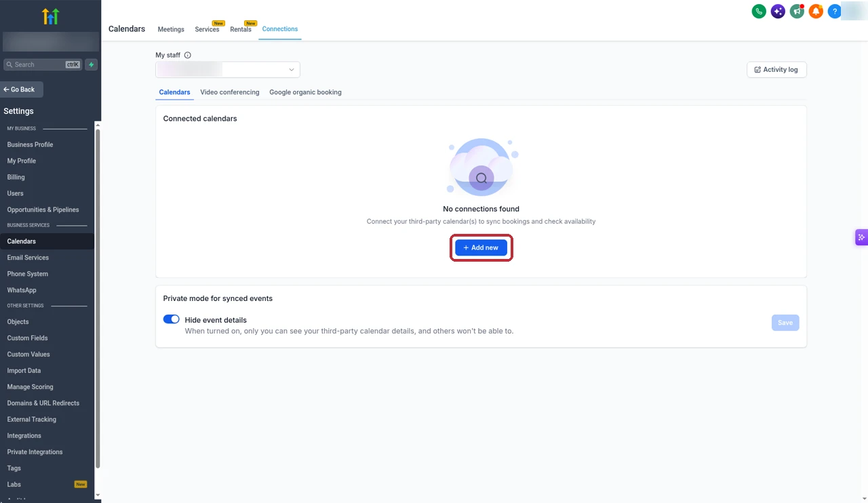Open the orange notifications bell
Screen dimensions: 868x503
(816, 12)
